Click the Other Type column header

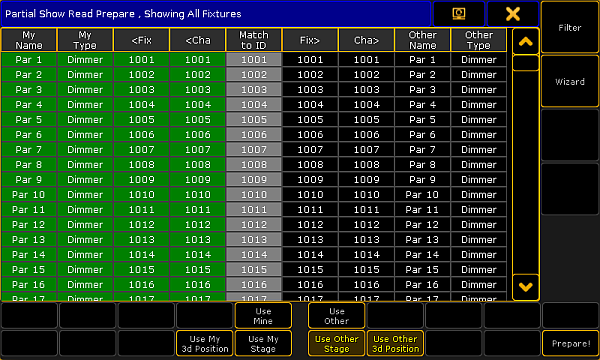tap(479, 40)
